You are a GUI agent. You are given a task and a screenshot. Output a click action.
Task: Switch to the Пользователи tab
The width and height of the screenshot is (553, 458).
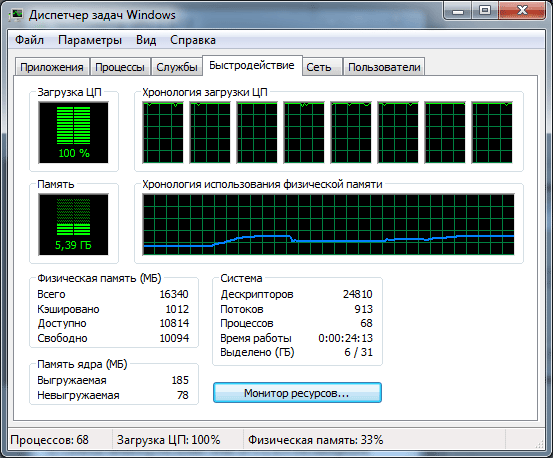click(x=384, y=67)
